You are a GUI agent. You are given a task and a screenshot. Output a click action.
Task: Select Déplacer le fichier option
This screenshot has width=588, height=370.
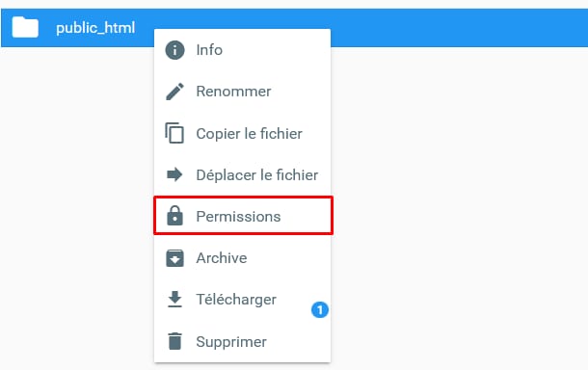pyautogui.click(x=242, y=174)
